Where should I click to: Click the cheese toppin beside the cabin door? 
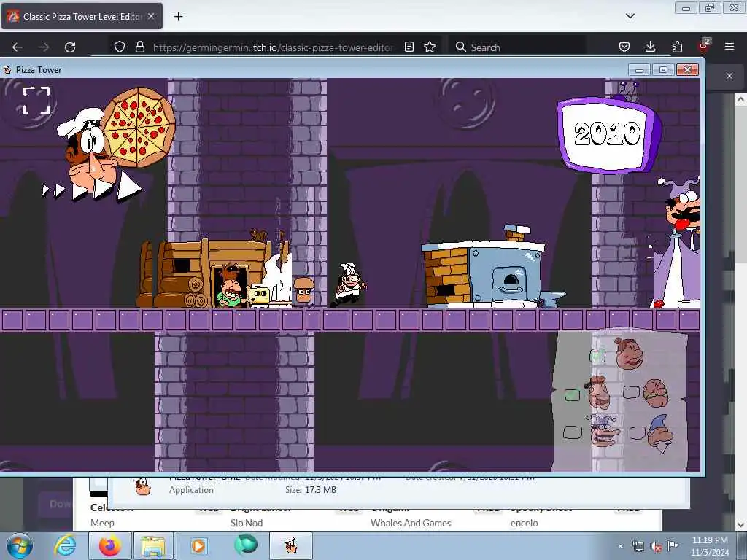click(x=260, y=295)
